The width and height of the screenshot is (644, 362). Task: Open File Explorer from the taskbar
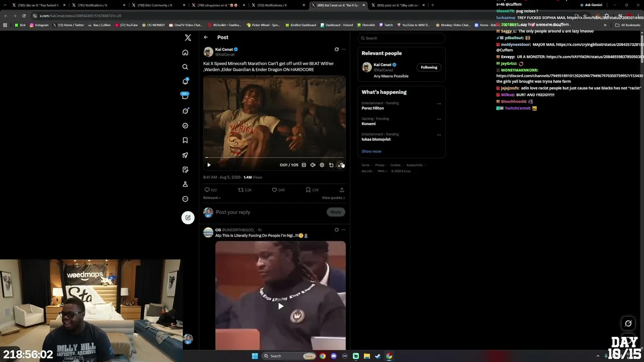tap(367, 356)
